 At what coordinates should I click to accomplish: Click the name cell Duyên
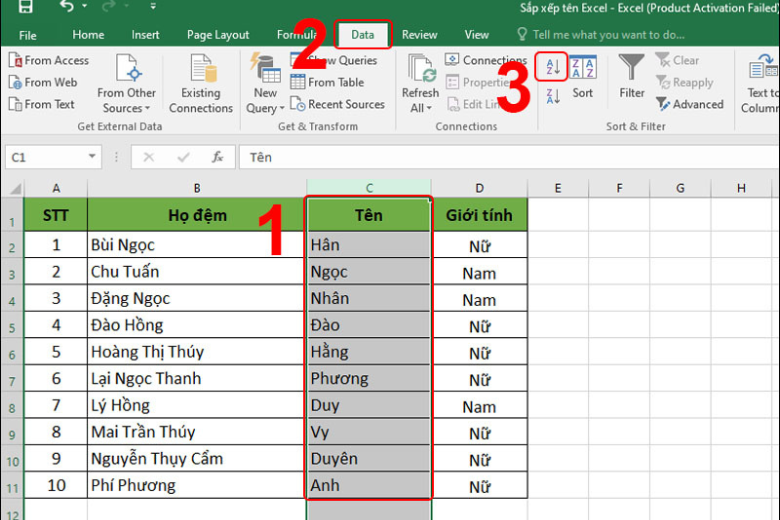369,459
